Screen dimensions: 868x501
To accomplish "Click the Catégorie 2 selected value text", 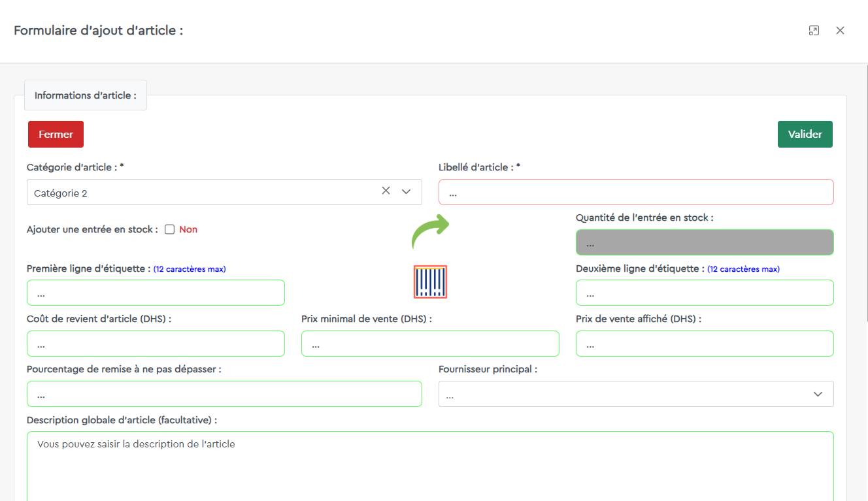I will point(61,193).
